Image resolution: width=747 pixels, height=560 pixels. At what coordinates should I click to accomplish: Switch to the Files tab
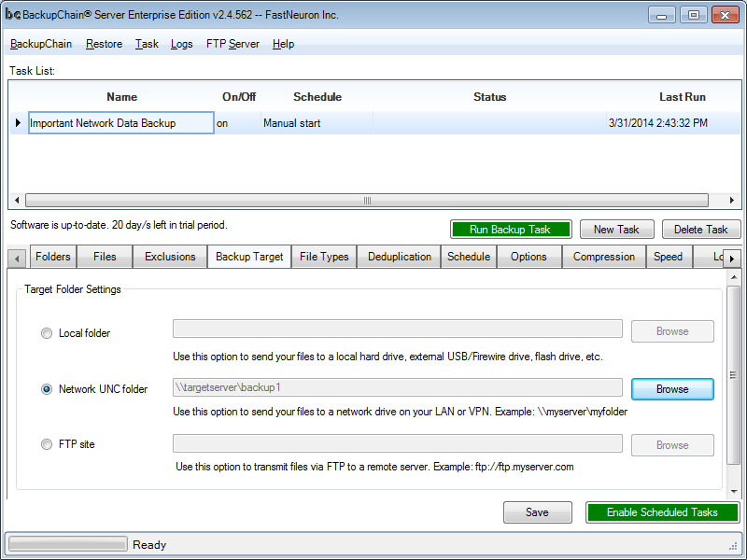pyautogui.click(x=105, y=257)
